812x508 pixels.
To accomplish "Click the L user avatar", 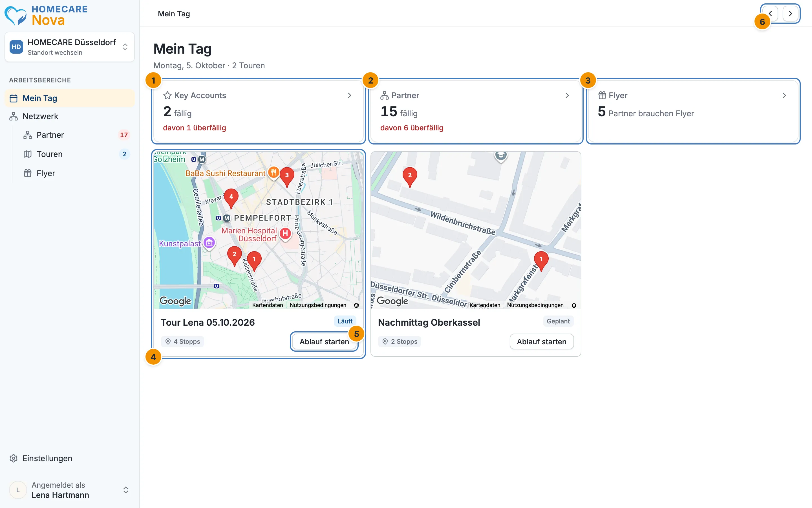I will (18, 490).
